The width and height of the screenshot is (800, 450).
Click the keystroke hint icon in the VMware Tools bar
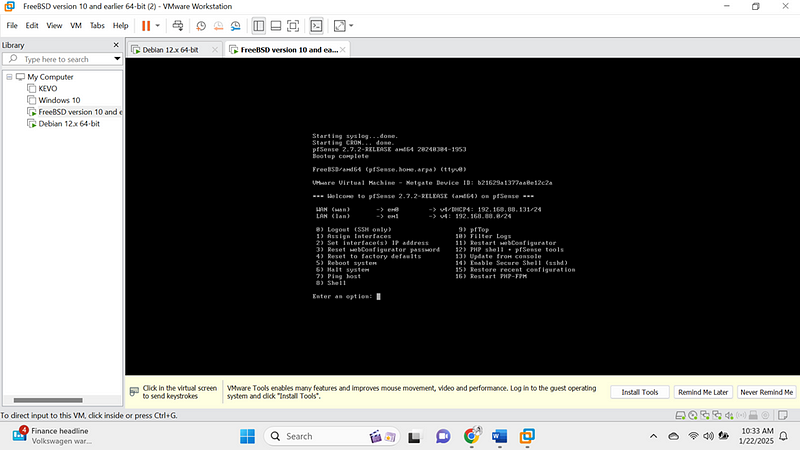[x=134, y=392]
